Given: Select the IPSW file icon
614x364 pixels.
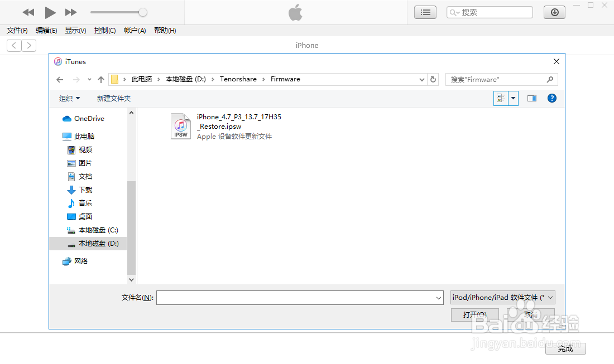Looking at the screenshot, I should [x=180, y=127].
